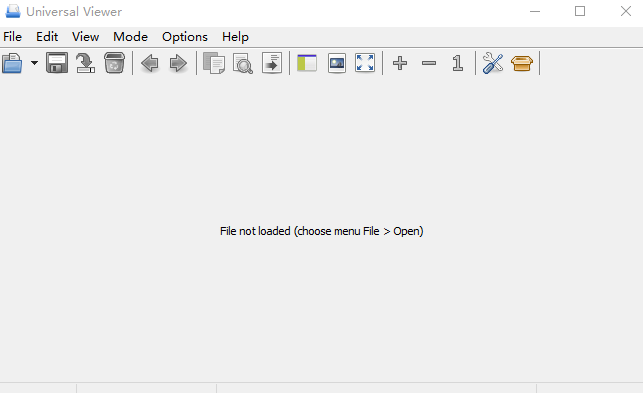Go to previous file with left arrow
The height and width of the screenshot is (393, 643).
click(150, 64)
